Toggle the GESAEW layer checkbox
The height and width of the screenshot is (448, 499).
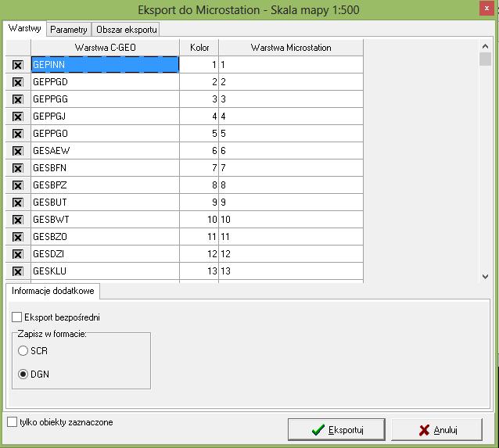[x=17, y=151]
